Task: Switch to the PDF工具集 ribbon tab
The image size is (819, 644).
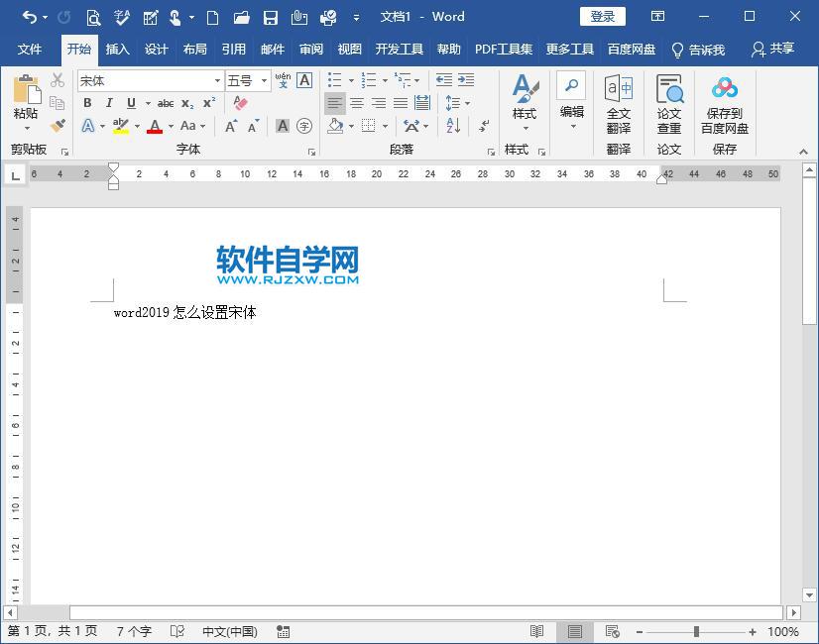Action: tap(504, 50)
